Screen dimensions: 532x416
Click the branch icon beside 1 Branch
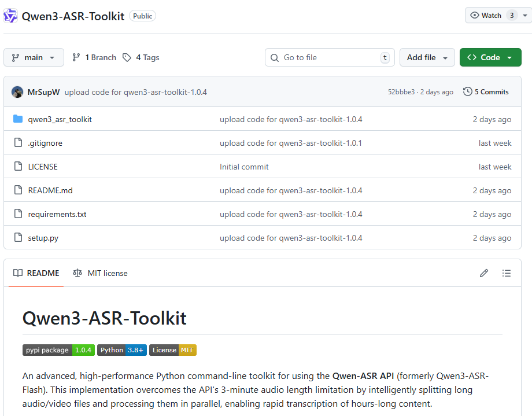click(x=76, y=57)
